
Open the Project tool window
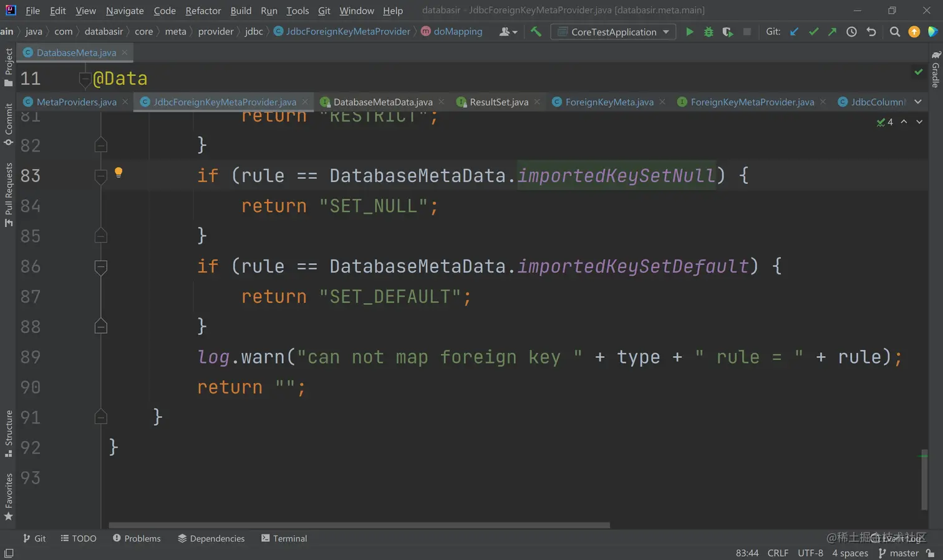[x=8, y=67]
